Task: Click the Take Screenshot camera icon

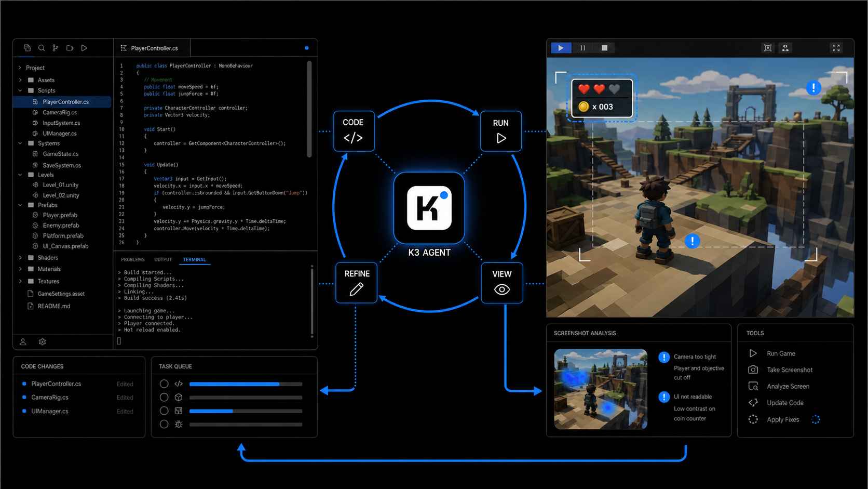Action: [753, 369]
